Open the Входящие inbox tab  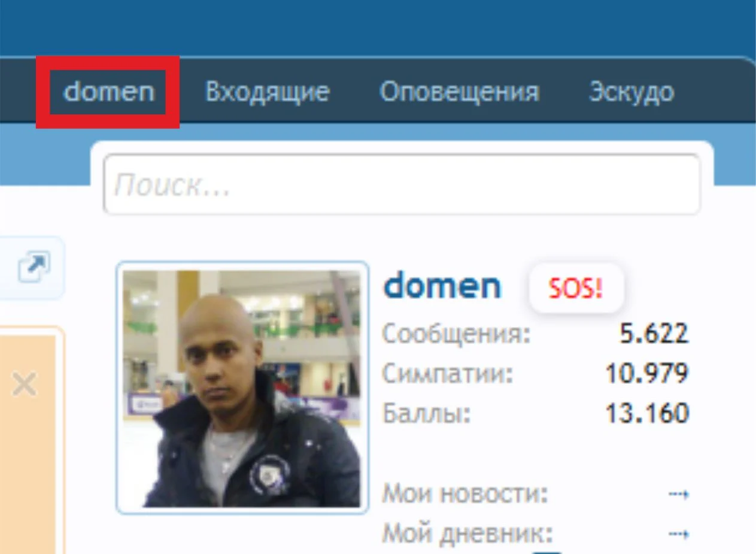[267, 92]
